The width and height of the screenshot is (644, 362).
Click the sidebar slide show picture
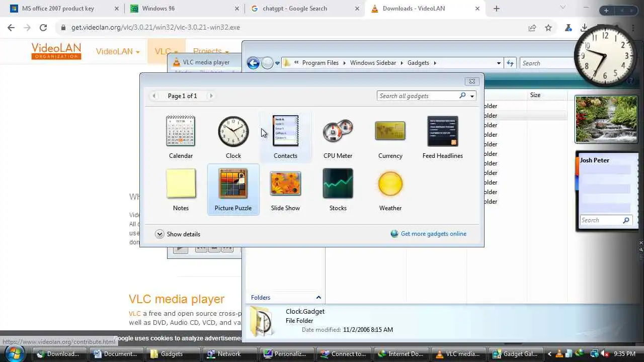pyautogui.click(x=606, y=119)
